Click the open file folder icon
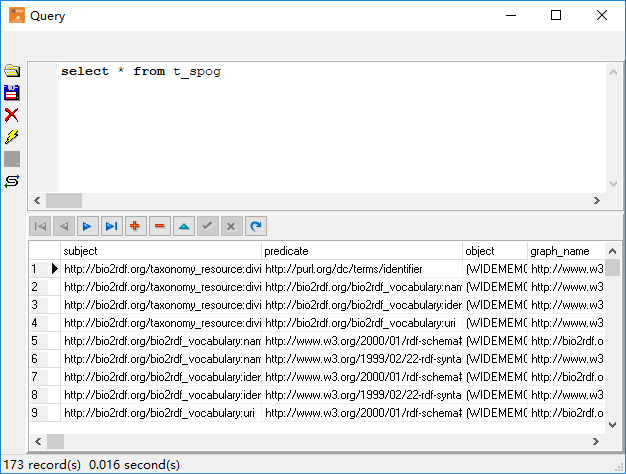Screen dimensions: 626x474 tap(12, 71)
